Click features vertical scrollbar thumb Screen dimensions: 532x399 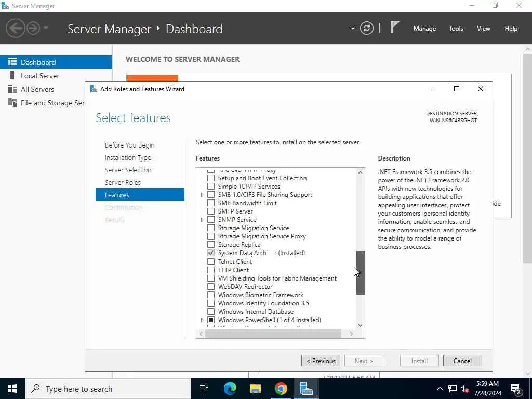(361, 273)
